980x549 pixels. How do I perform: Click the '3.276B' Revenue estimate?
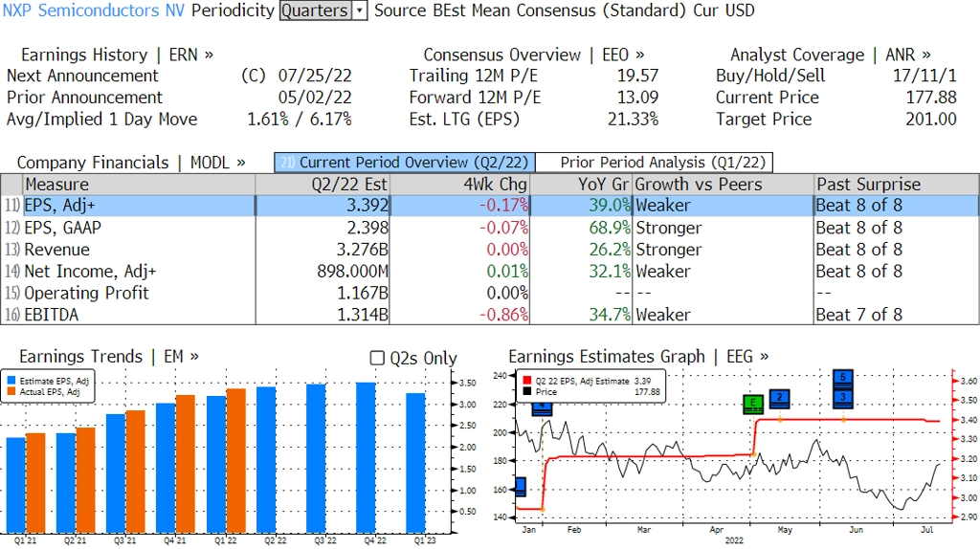(x=363, y=250)
